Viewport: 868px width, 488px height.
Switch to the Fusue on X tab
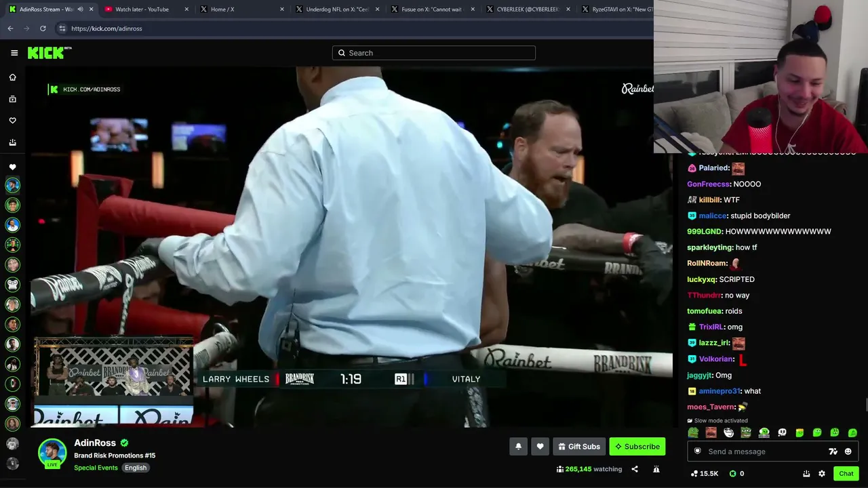(432, 9)
